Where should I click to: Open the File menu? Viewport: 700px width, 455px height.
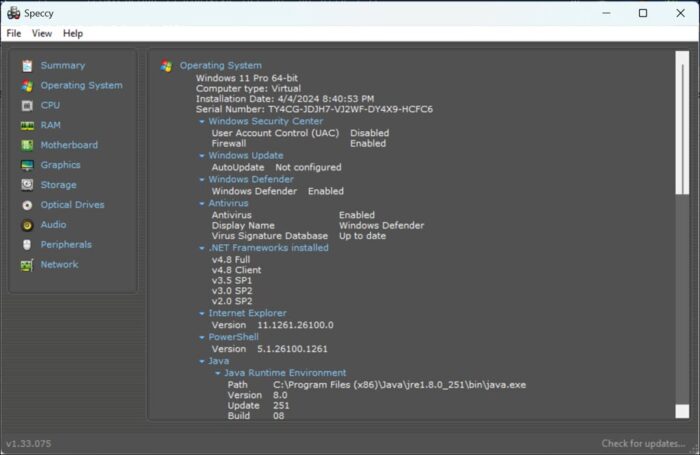coord(14,33)
